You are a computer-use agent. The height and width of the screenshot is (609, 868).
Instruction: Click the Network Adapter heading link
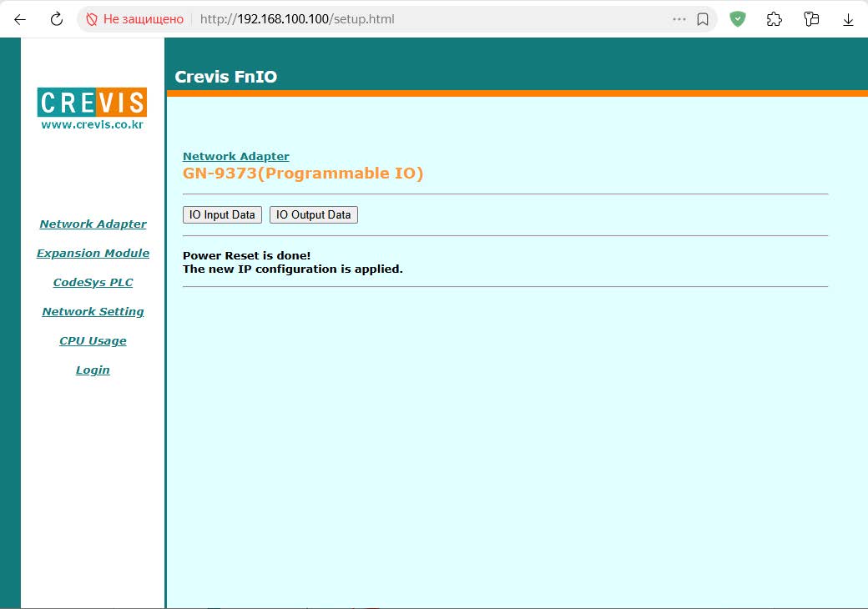(236, 157)
